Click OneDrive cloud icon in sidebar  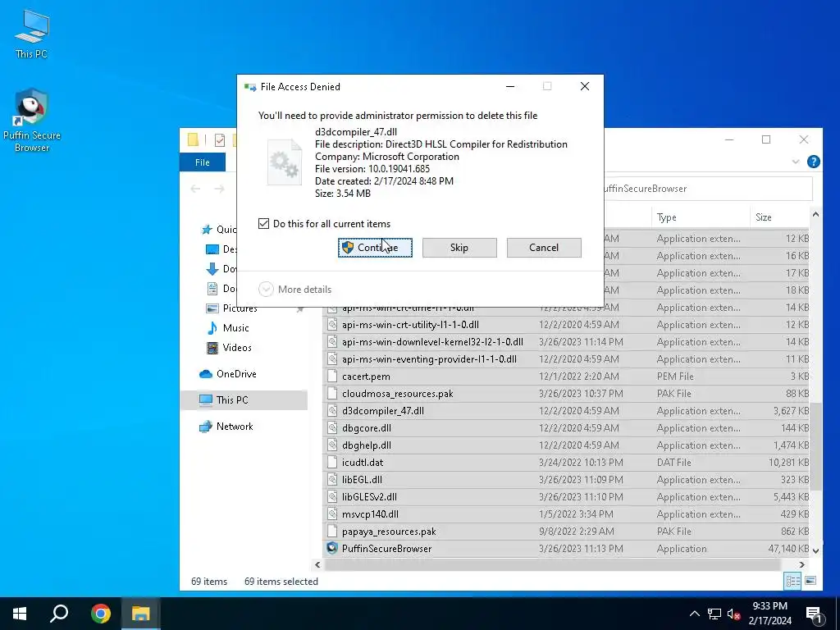(206, 374)
